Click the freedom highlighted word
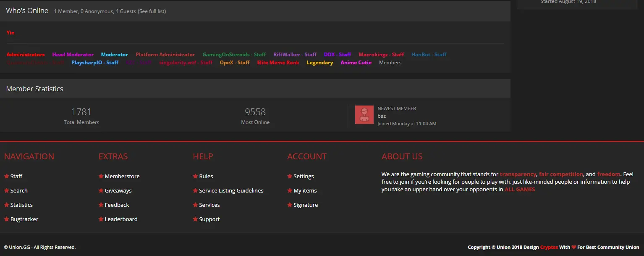The height and width of the screenshot is (256, 644). click(x=609, y=174)
